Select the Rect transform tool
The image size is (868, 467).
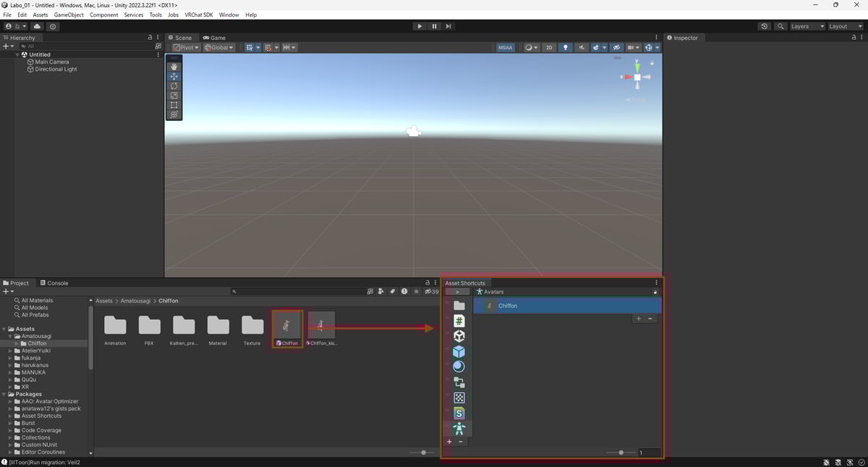click(174, 105)
